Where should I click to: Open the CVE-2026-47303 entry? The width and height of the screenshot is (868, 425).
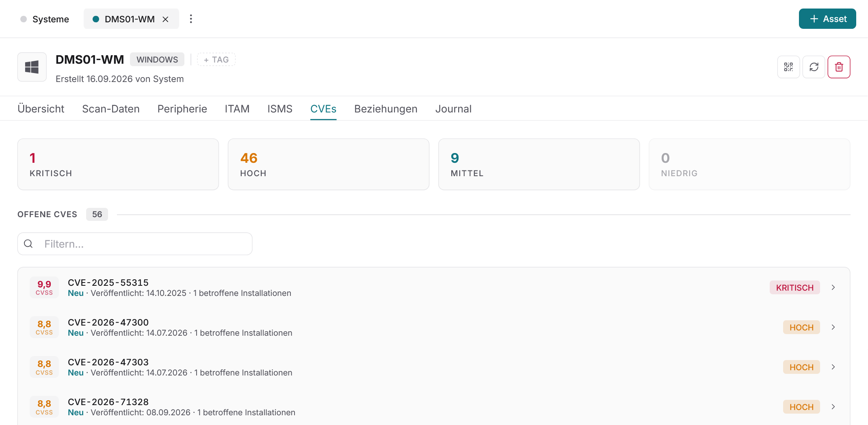point(434,367)
